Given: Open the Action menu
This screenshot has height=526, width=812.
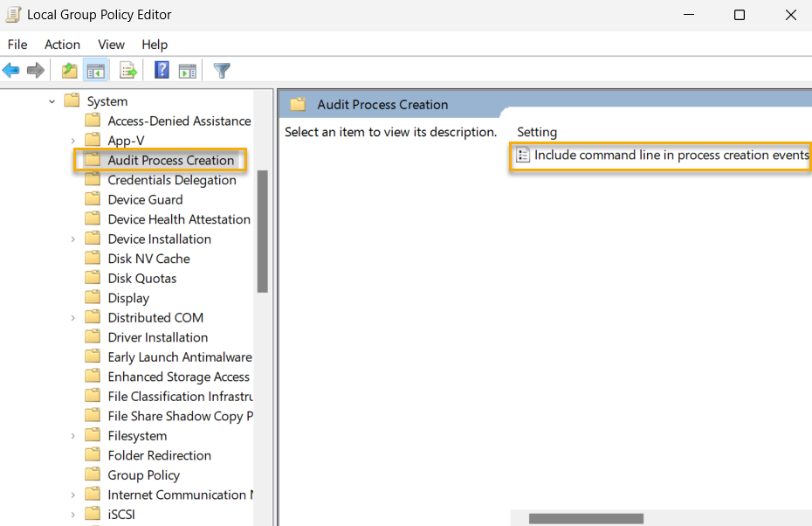Looking at the screenshot, I should pyautogui.click(x=62, y=45).
